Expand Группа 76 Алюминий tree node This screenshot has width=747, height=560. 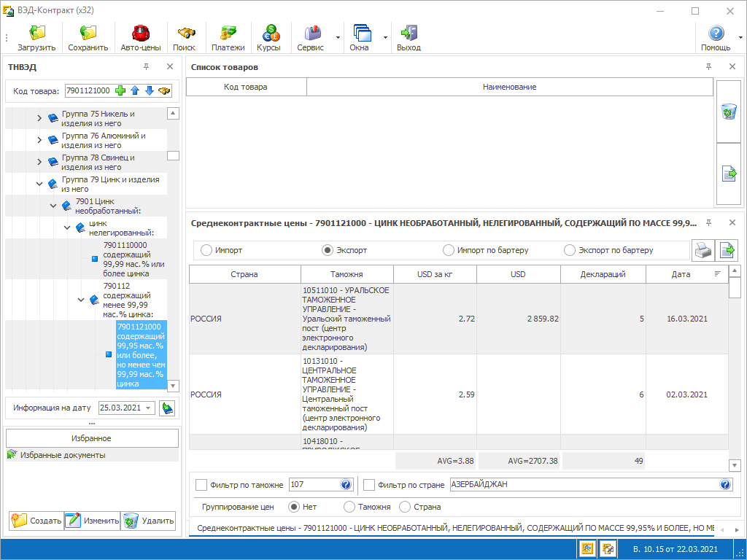pos(39,140)
